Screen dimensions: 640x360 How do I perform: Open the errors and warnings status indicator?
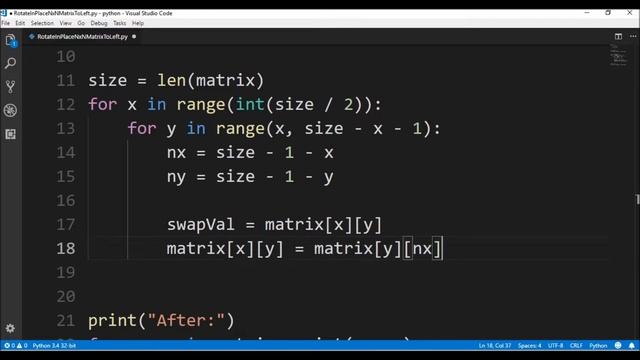tap(16, 345)
